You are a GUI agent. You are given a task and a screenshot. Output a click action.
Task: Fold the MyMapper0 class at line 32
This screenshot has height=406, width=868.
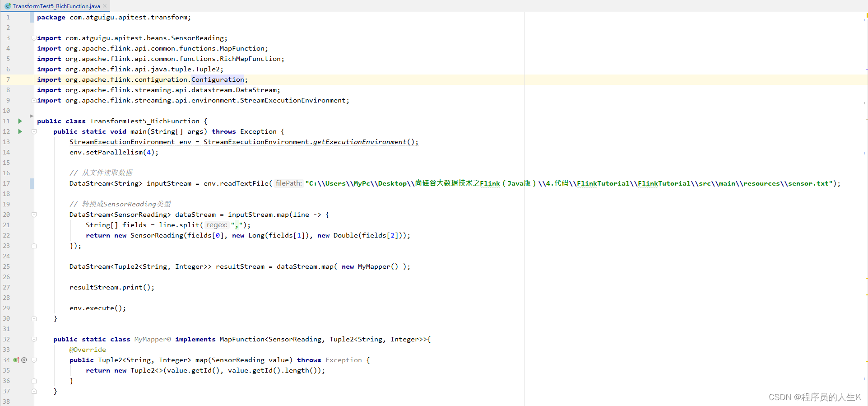(34, 339)
